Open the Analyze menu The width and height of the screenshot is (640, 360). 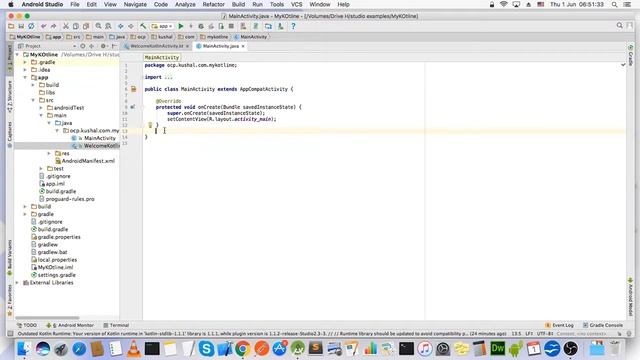(185, 4)
